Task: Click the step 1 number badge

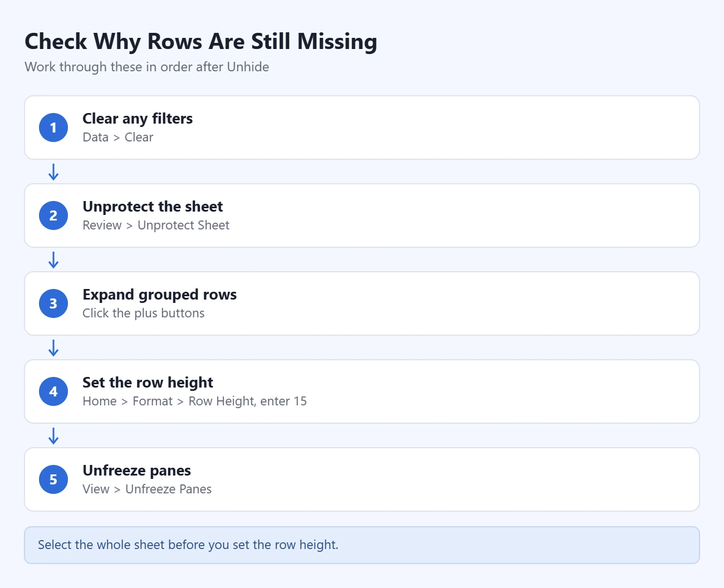Action: pyautogui.click(x=53, y=128)
